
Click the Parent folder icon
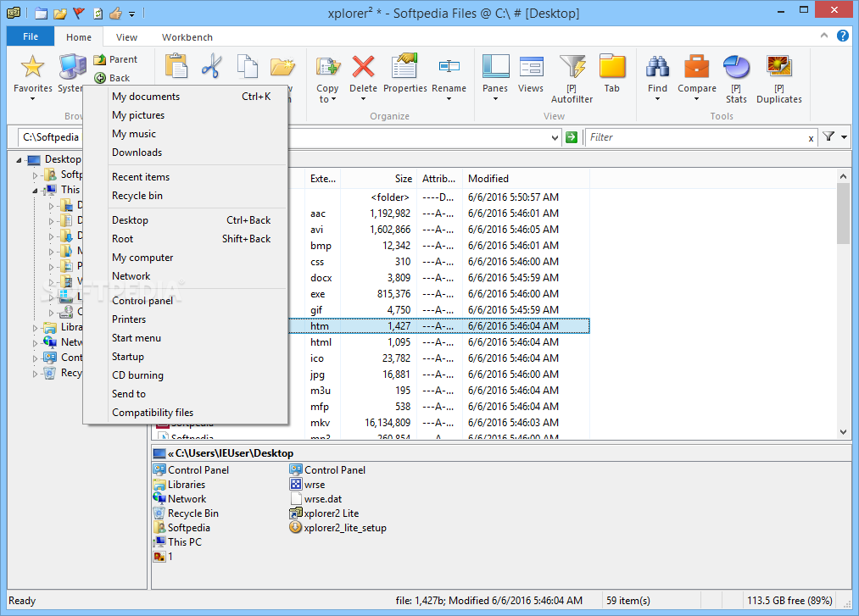(x=100, y=59)
